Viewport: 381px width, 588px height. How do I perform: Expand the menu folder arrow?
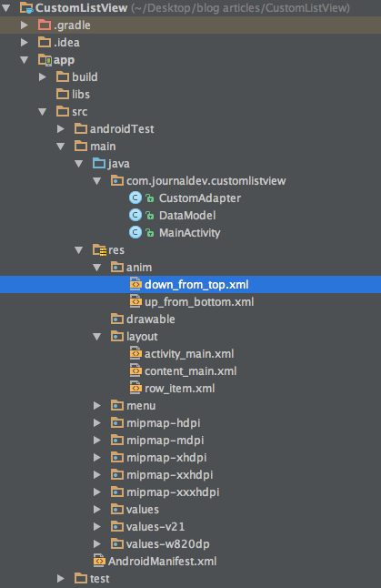97,406
